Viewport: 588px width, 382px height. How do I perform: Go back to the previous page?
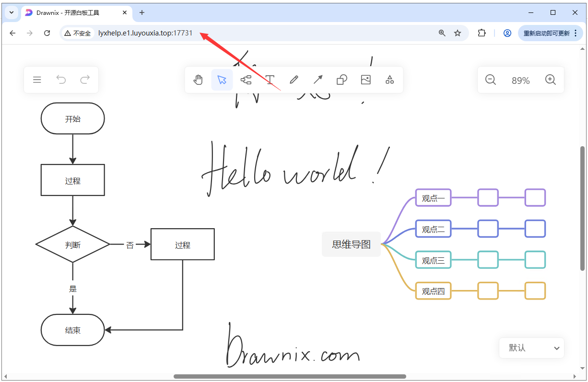point(13,33)
